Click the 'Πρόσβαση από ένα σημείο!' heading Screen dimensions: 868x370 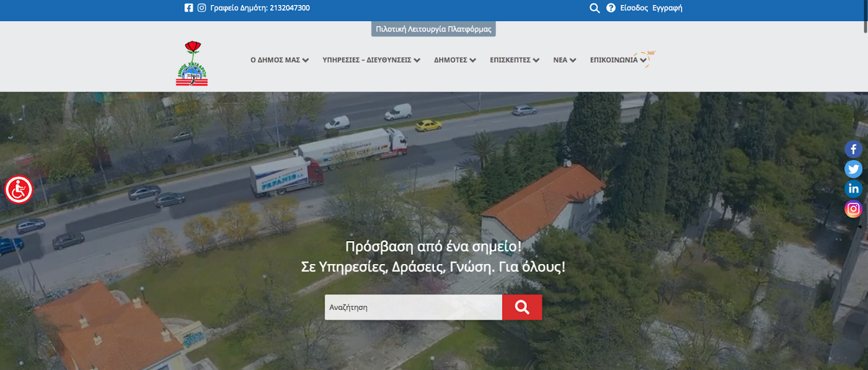(433, 247)
